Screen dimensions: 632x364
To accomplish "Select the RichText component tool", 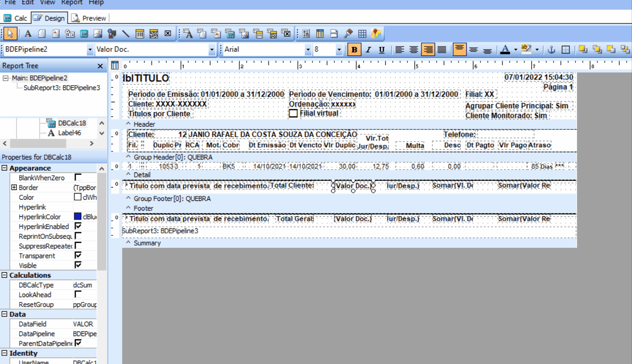I will [56, 34].
